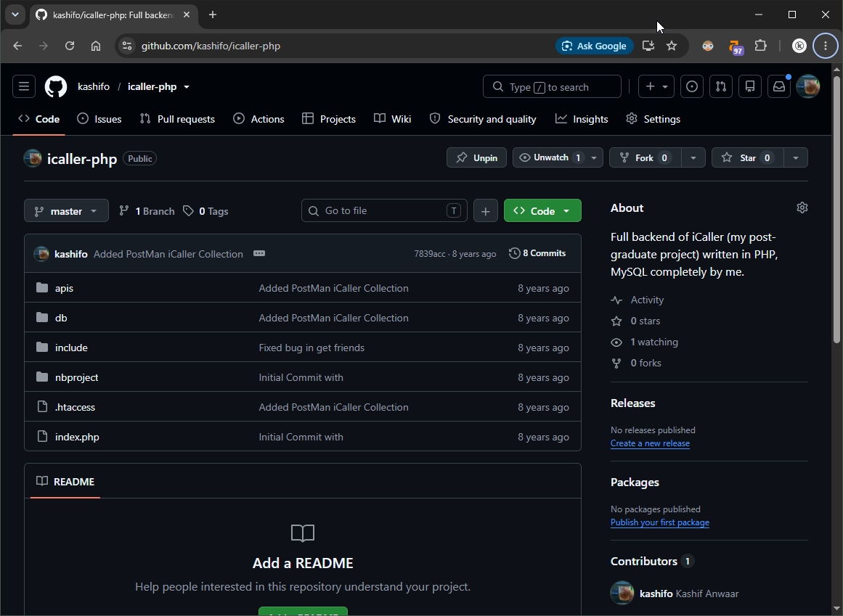Open browser extensions puzzle icon

click(x=760, y=46)
